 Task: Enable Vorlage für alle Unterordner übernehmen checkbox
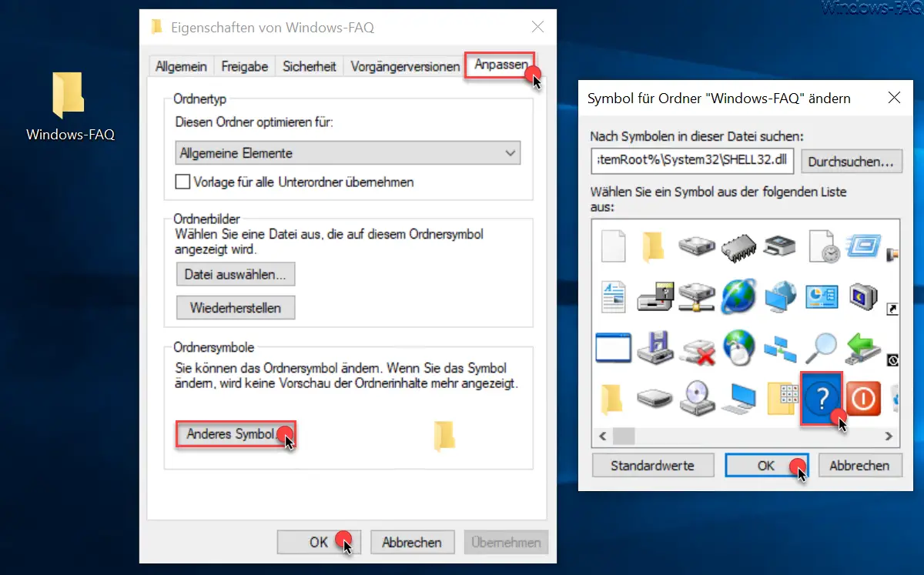pyautogui.click(x=182, y=182)
